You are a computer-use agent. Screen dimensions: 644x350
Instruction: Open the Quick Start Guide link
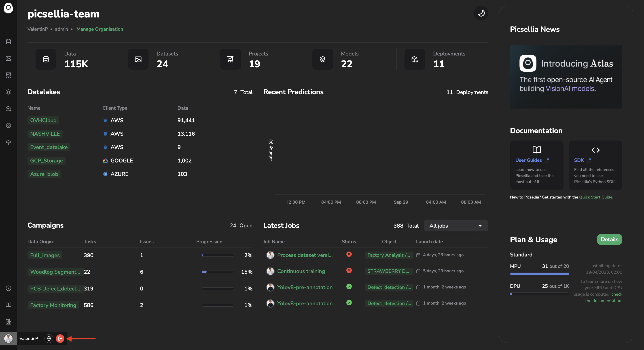(596, 197)
